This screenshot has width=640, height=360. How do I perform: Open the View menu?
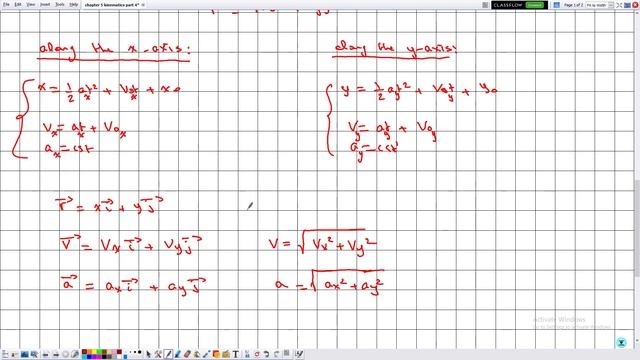pos(31,4)
